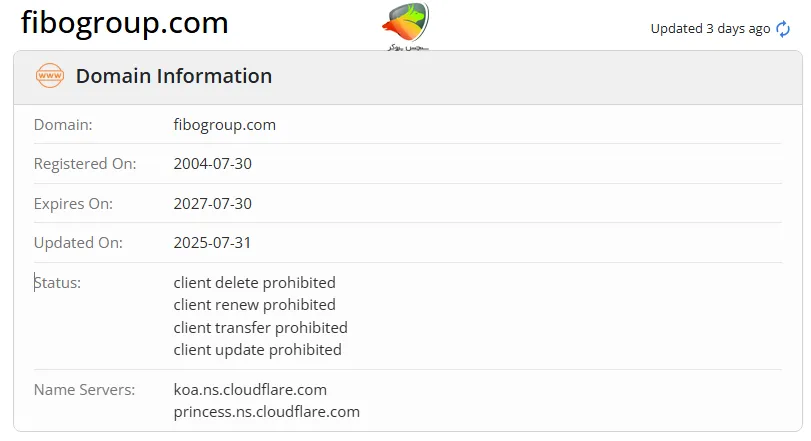Screen dimensions: 811x441
Task: Click "client transfer prohibited" status
Action: (260, 328)
